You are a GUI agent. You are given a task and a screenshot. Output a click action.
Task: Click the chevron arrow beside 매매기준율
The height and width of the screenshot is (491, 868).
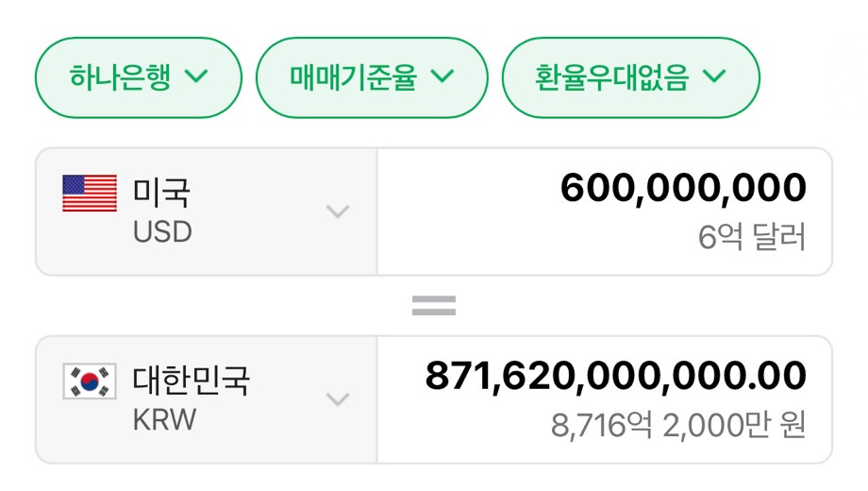tap(443, 76)
